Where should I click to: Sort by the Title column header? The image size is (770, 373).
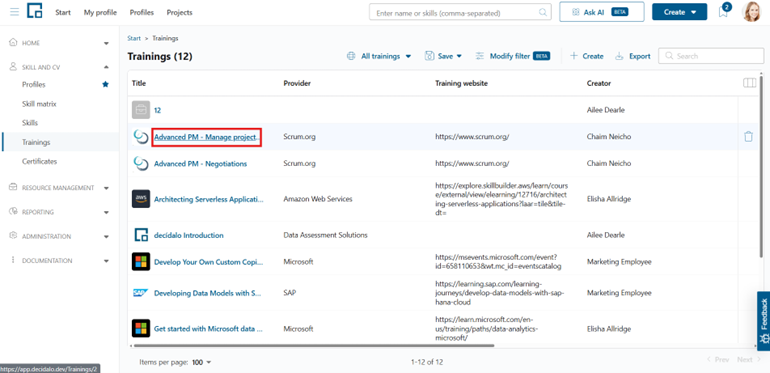click(139, 83)
